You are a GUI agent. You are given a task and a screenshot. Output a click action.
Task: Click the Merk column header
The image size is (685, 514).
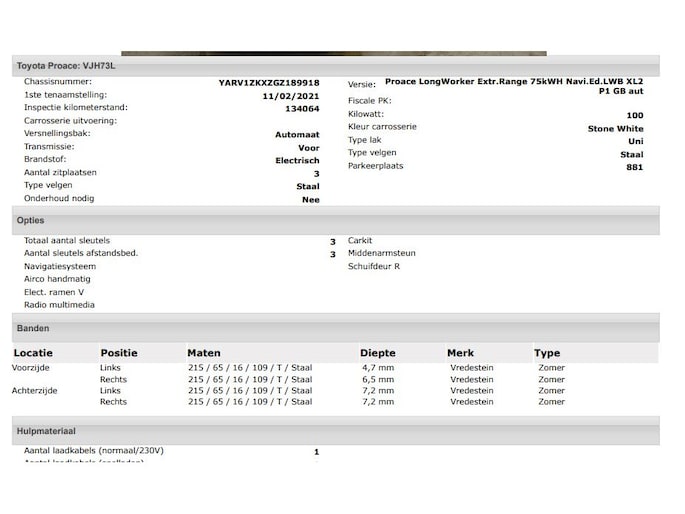[x=460, y=353]
